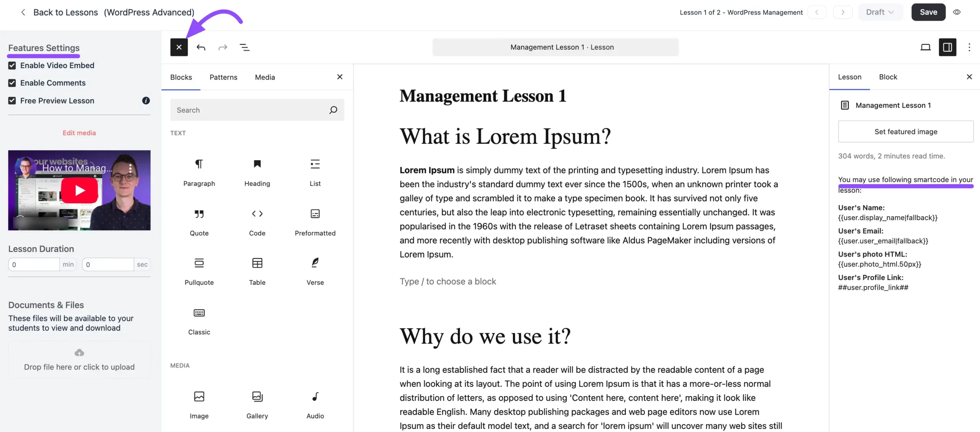Go to the previous lesson chevron

click(x=817, y=12)
